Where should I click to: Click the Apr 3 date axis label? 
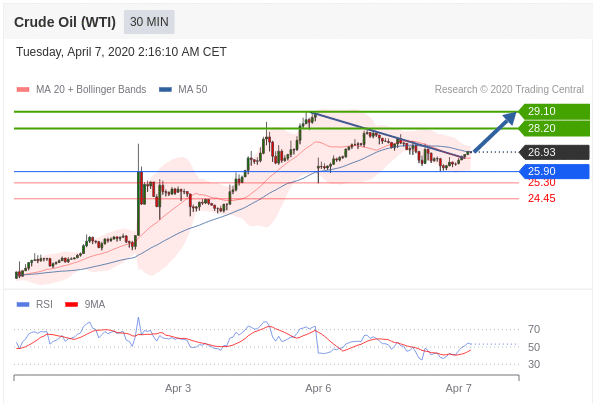[x=178, y=388]
